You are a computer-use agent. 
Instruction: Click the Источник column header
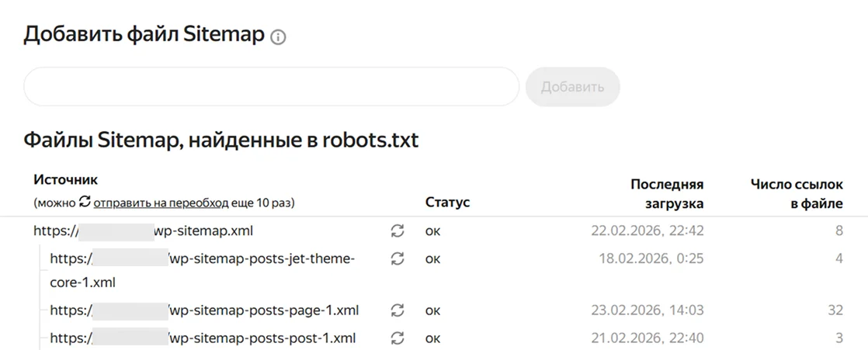[66, 179]
